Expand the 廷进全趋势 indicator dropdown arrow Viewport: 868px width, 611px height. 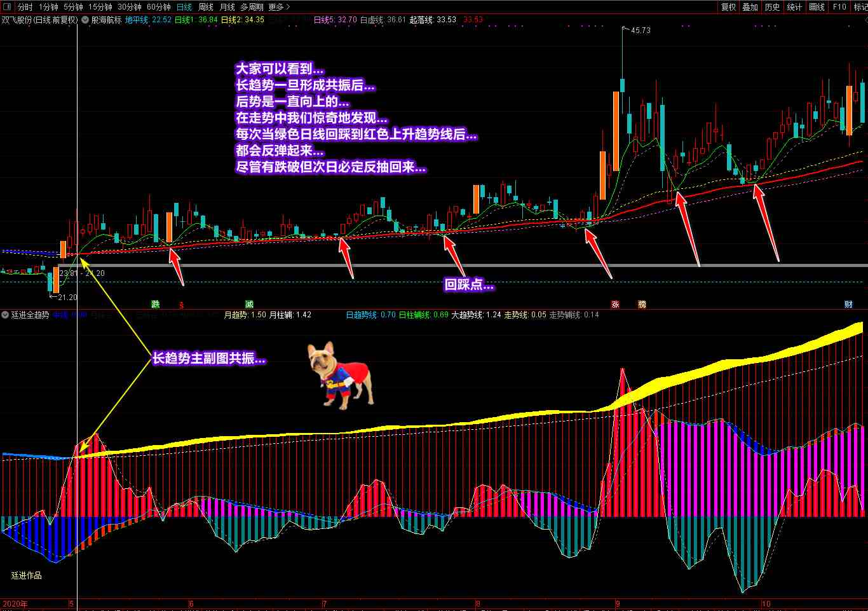6,315
